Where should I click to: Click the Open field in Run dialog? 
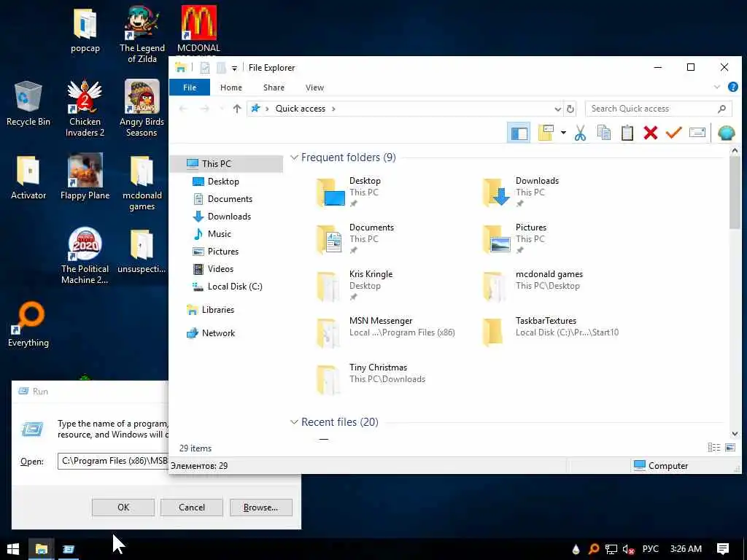pos(113,461)
